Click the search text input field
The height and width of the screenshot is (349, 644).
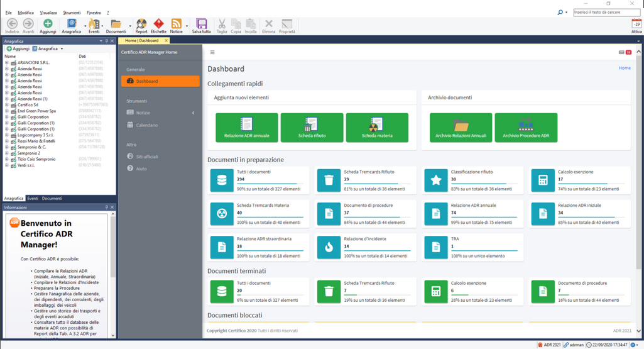(x=606, y=12)
